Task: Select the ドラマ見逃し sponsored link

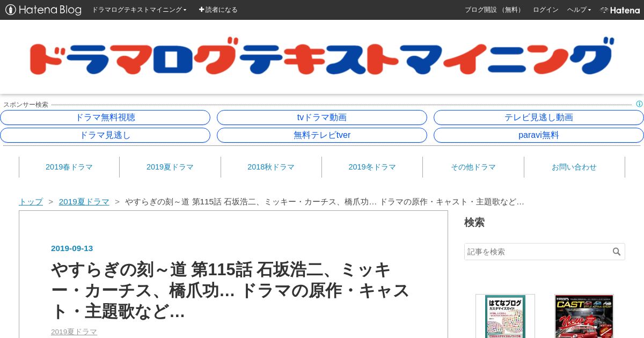Action: tap(105, 135)
